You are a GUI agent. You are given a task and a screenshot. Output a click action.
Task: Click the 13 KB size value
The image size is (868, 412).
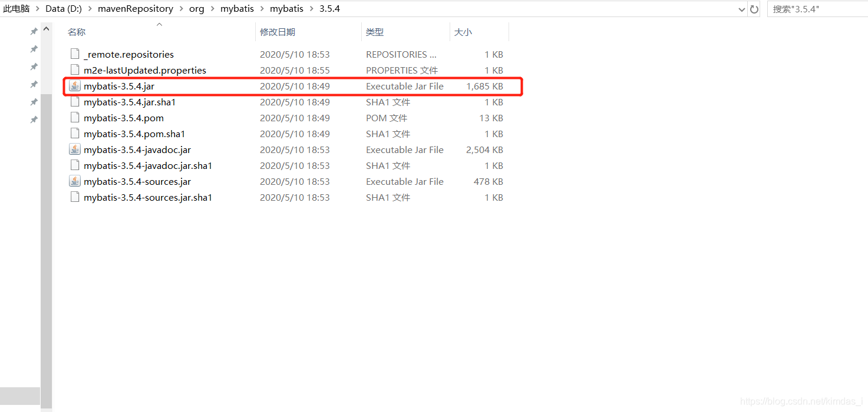pos(491,118)
